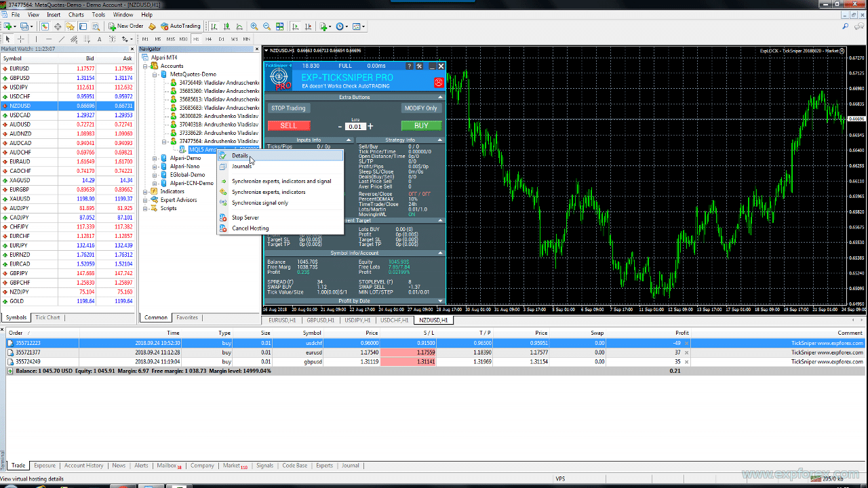Click the New Order toolbar button

[x=126, y=26]
